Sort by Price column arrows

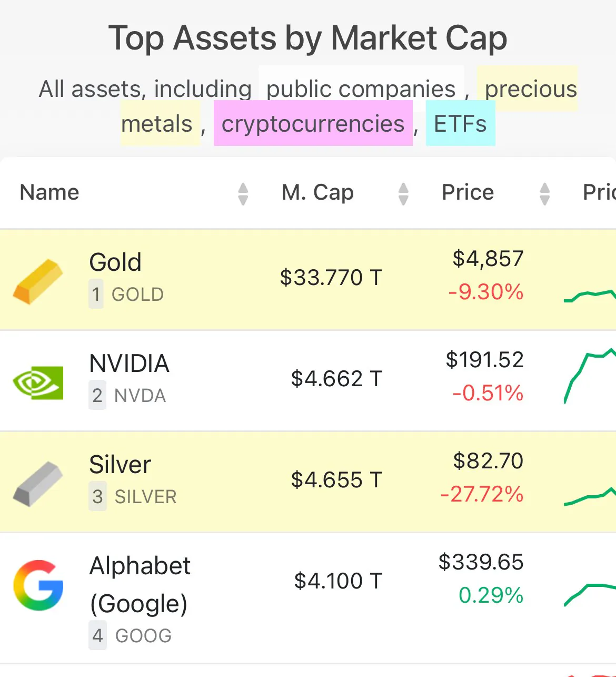(x=544, y=193)
